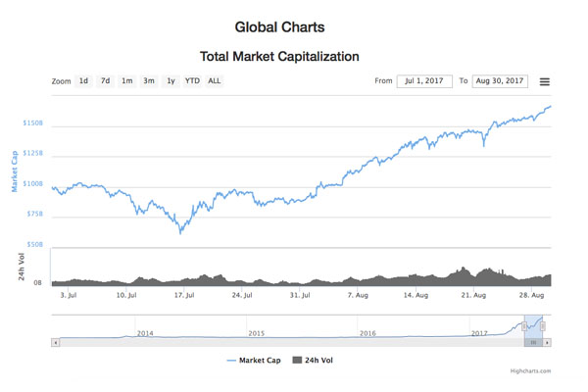
Task: Click the navigator right scroll arrow
Action: click(x=548, y=343)
